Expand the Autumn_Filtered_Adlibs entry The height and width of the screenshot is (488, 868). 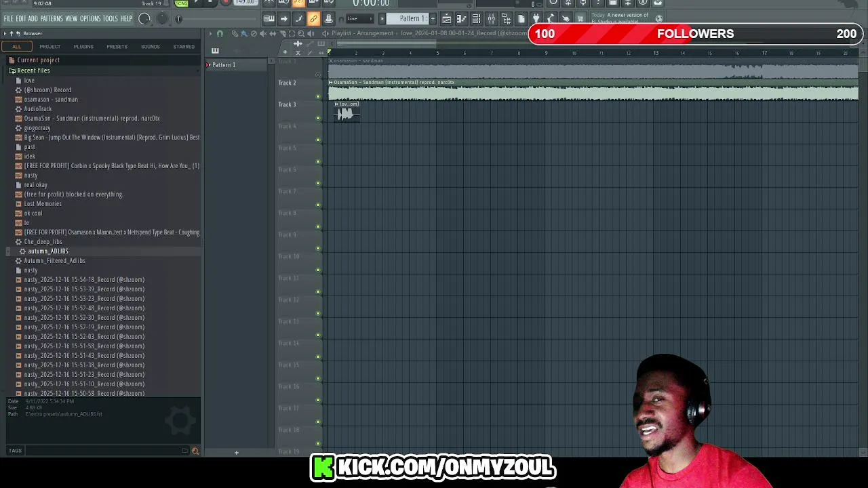54,260
